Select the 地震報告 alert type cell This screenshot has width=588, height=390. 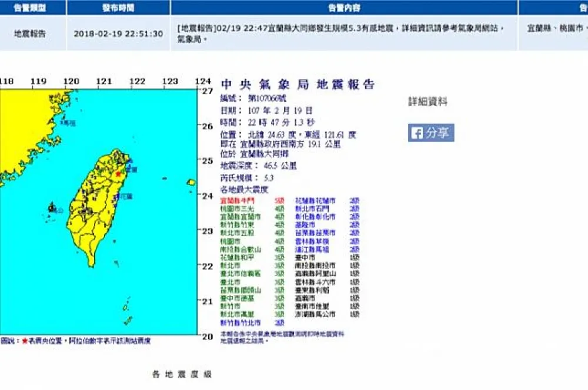pyautogui.click(x=29, y=33)
